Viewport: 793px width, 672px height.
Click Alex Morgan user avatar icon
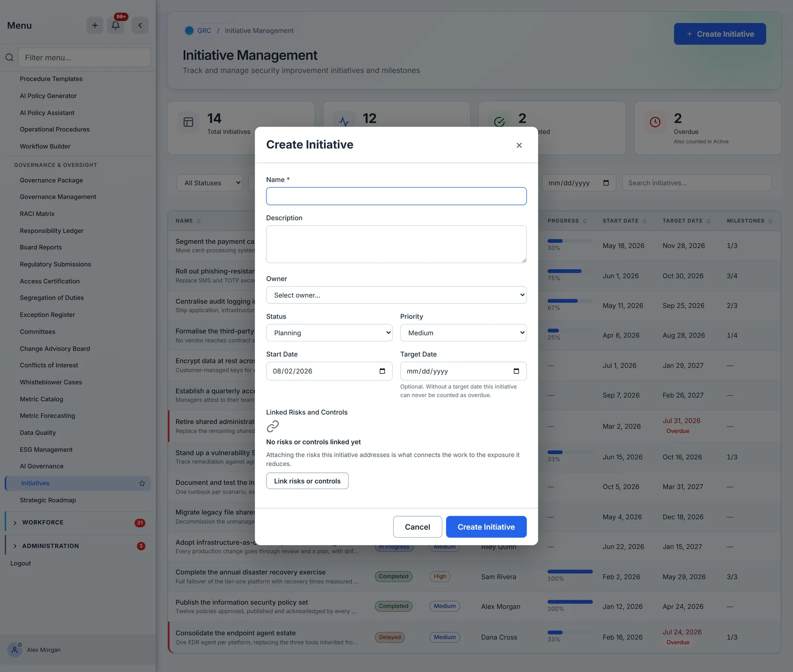[15, 650]
